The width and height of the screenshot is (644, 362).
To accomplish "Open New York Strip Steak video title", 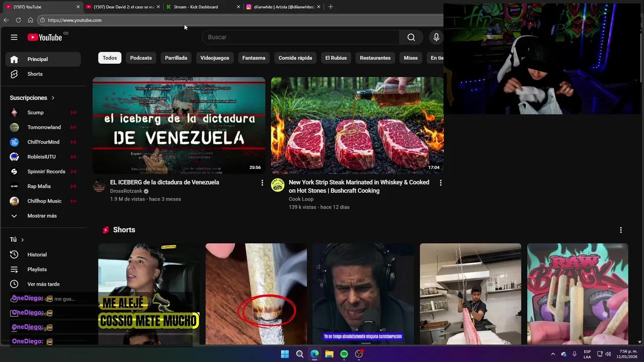I will pos(359,187).
